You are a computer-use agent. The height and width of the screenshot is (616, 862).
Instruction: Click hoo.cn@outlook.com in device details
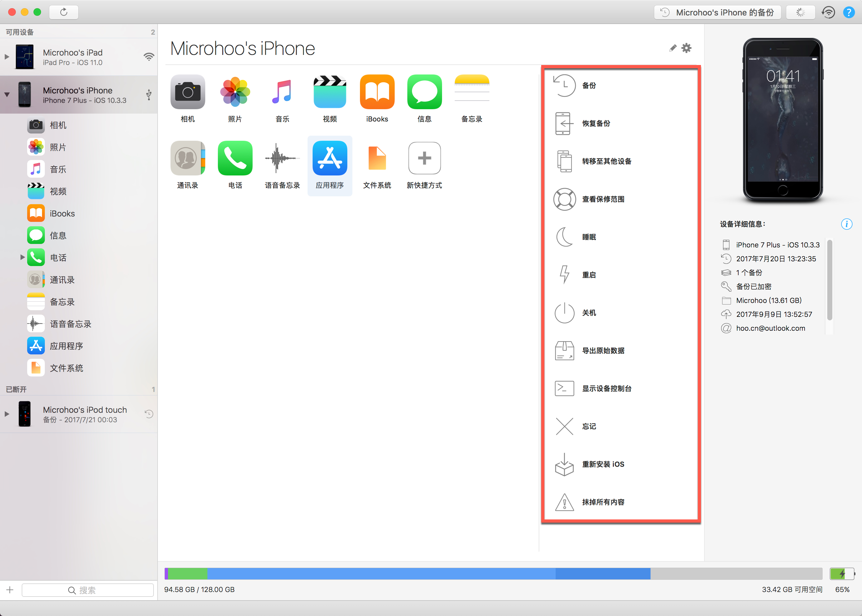(x=770, y=328)
